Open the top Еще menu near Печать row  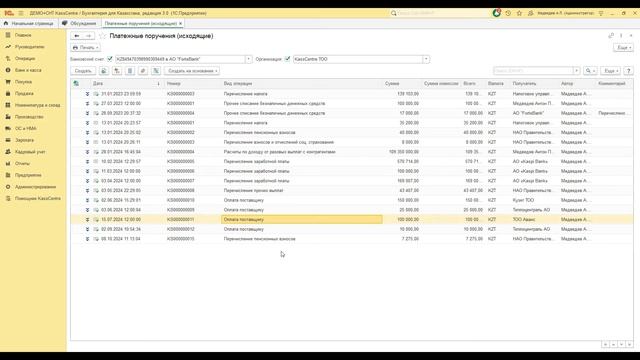click(x=623, y=48)
